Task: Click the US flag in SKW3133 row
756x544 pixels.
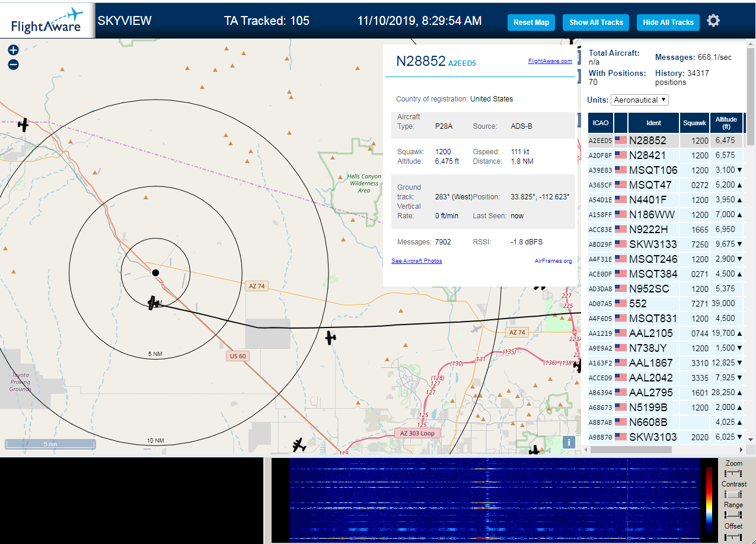Action: click(x=621, y=244)
